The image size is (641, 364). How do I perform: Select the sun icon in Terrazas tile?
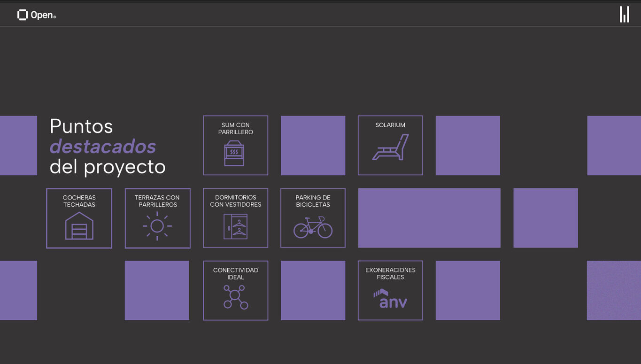(157, 226)
